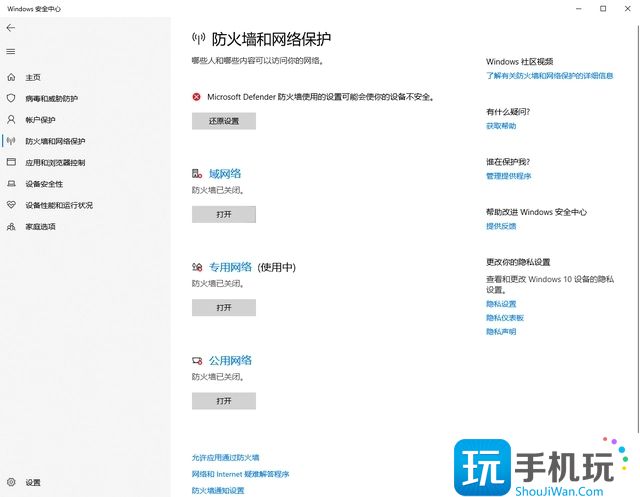Open the 隐私设置 link
Image resolution: width=640 pixels, height=497 pixels.
click(501, 304)
